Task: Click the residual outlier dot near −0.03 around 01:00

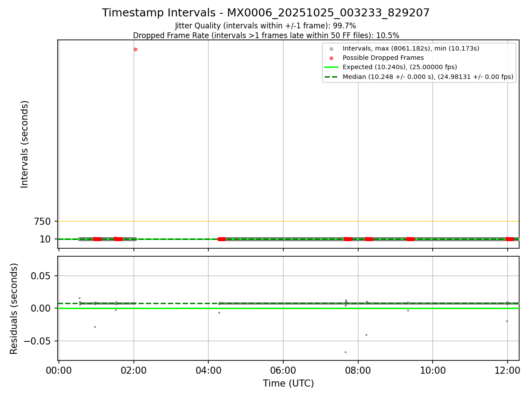Action: 95,327
